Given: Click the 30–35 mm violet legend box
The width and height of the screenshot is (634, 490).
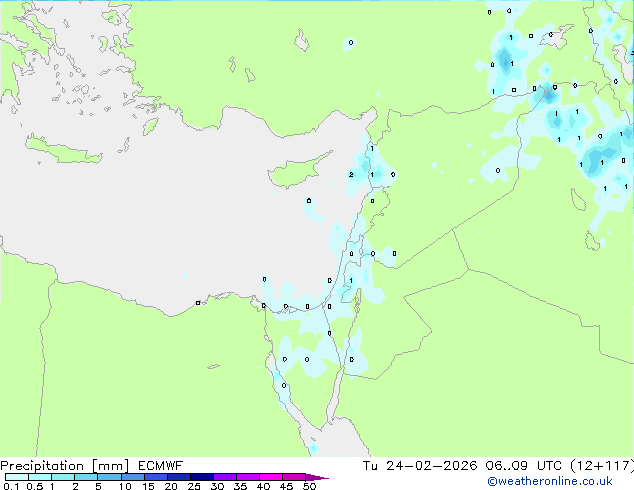Looking at the screenshot, I should [224, 477].
